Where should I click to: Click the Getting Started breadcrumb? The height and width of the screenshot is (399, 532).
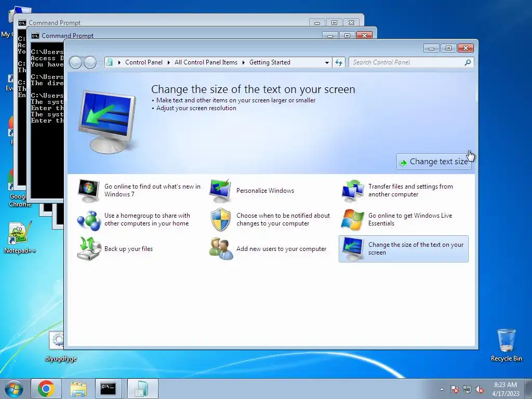pyautogui.click(x=270, y=62)
